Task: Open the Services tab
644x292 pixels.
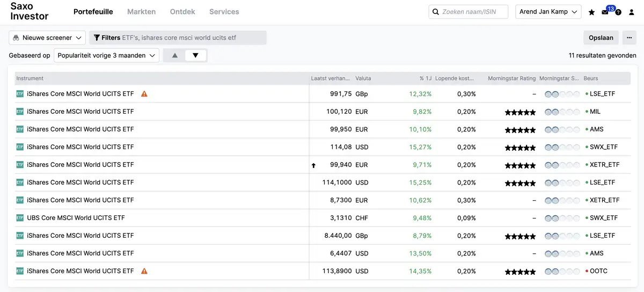Action: click(224, 12)
